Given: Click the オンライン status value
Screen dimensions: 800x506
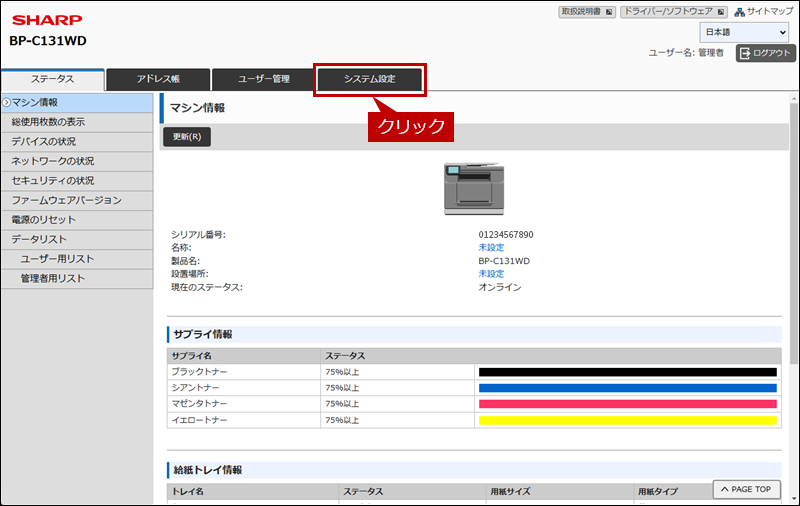Looking at the screenshot, I should (x=500, y=288).
